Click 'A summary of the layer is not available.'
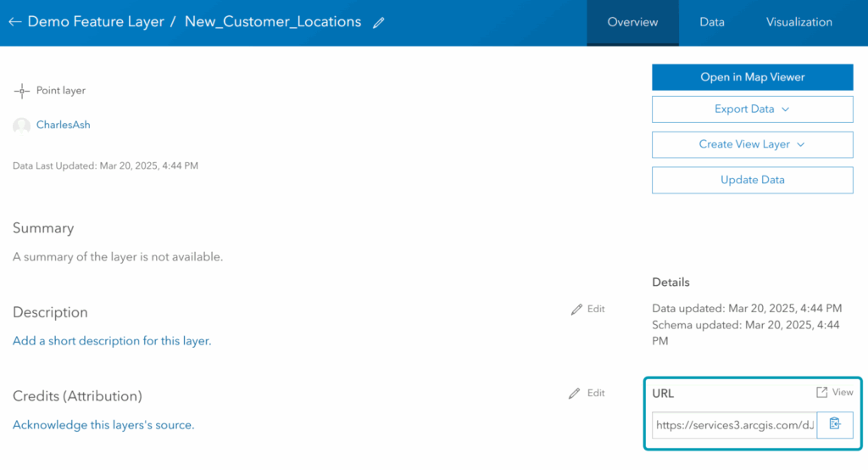This screenshot has height=470, width=868. [118, 257]
